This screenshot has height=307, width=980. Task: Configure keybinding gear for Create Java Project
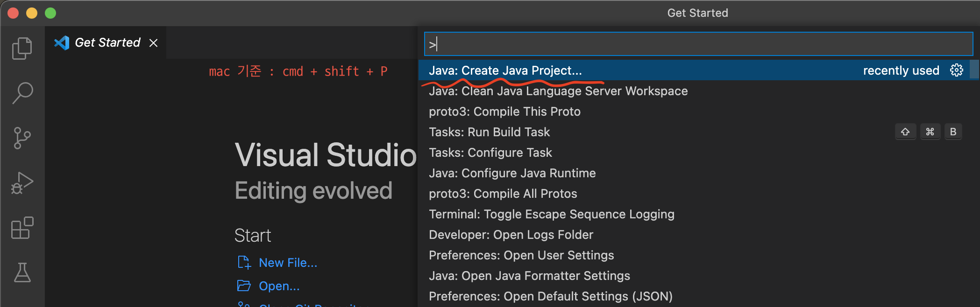956,70
